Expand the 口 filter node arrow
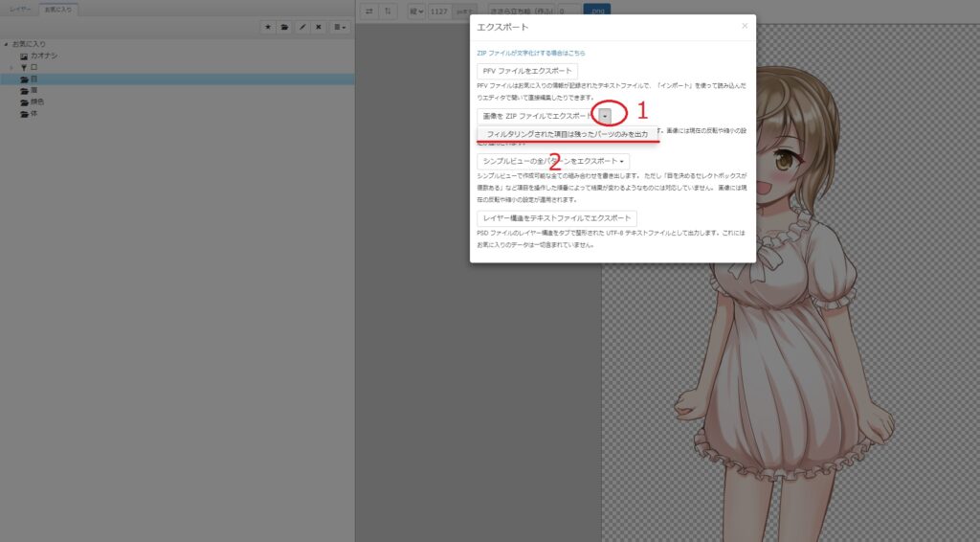 click(11, 68)
